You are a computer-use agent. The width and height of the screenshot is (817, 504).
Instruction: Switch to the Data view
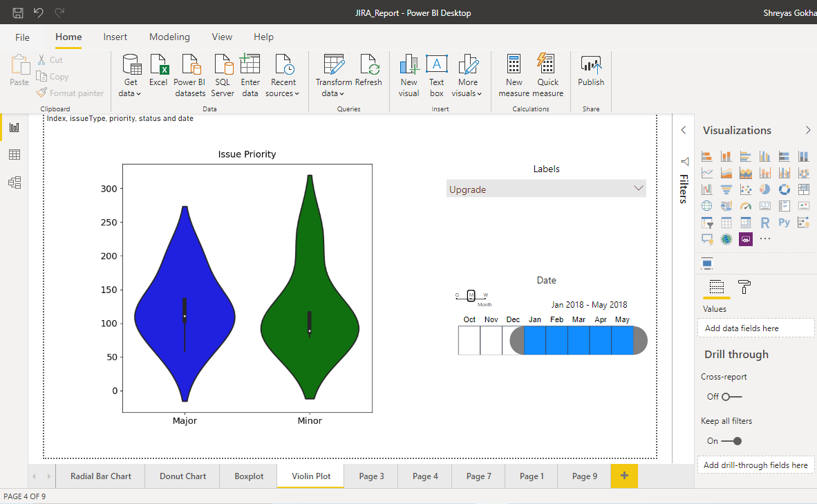pos(14,154)
